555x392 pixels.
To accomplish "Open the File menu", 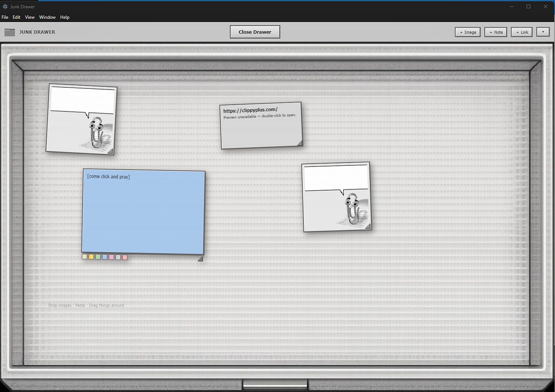I will (5, 17).
